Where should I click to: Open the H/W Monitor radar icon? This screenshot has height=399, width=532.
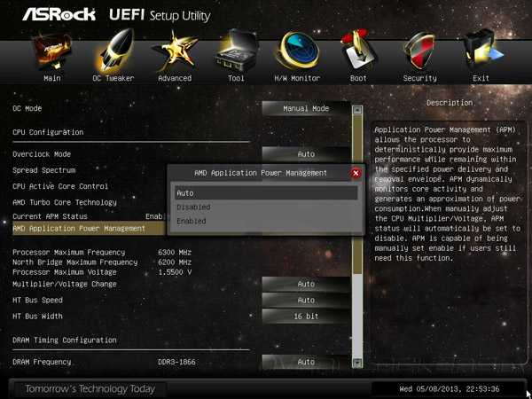point(297,51)
